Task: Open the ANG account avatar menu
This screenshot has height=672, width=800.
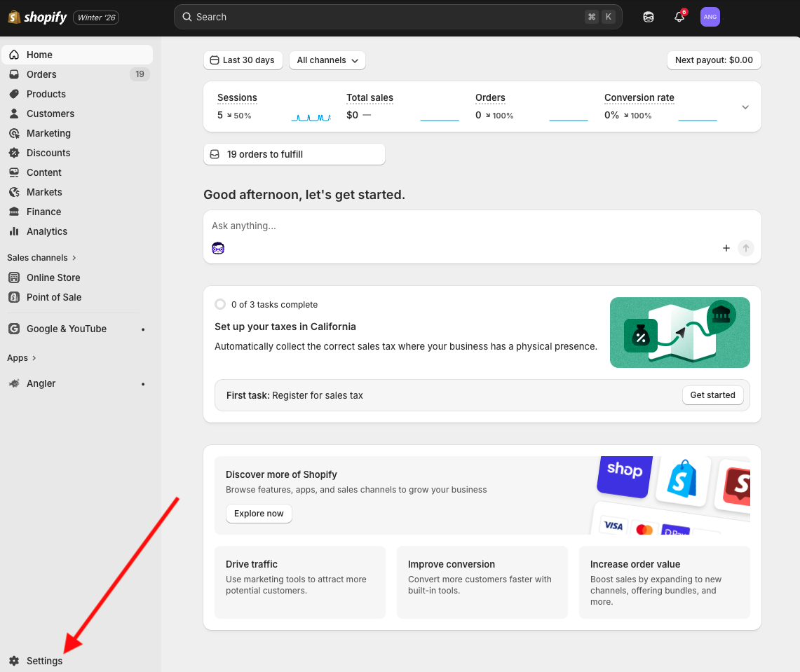Action: pyautogui.click(x=710, y=17)
